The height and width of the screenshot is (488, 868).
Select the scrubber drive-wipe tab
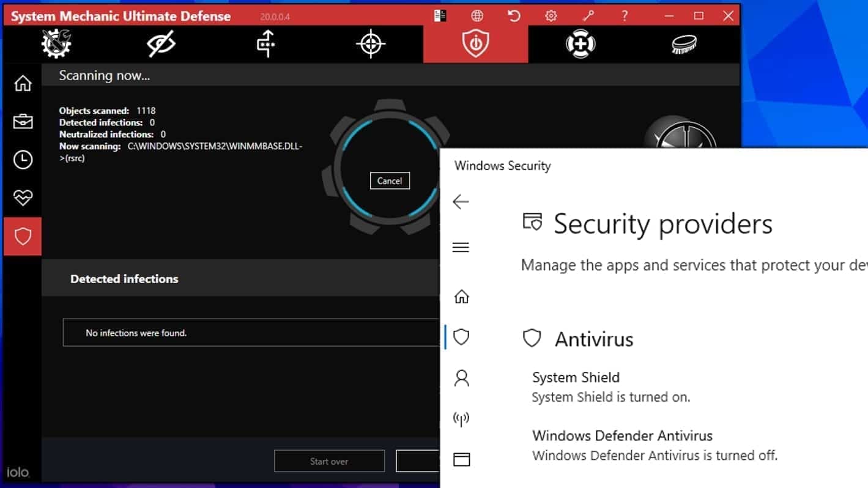coord(684,44)
